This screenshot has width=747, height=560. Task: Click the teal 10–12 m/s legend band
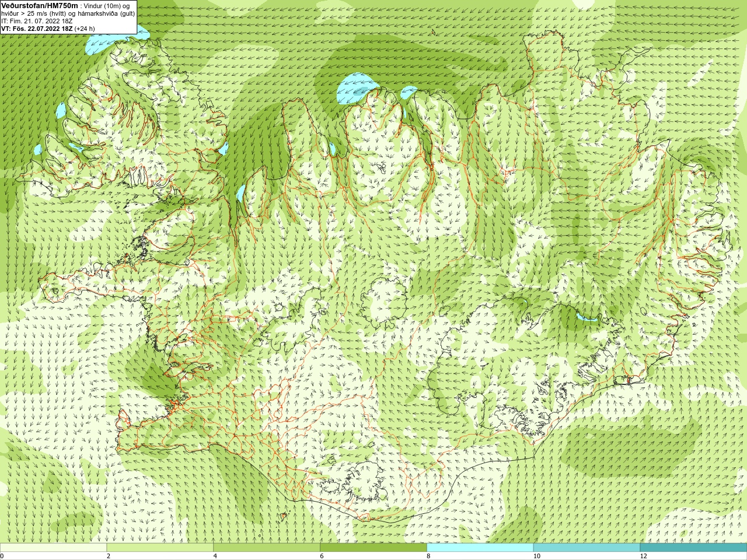pos(587,548)
